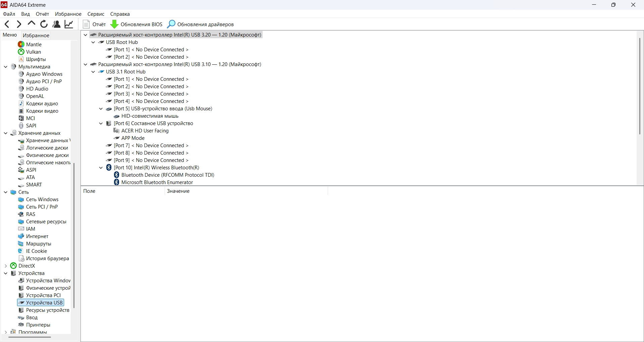Click the Mantle icon in the sidebar
644x342 pixels.
(21, 44)
